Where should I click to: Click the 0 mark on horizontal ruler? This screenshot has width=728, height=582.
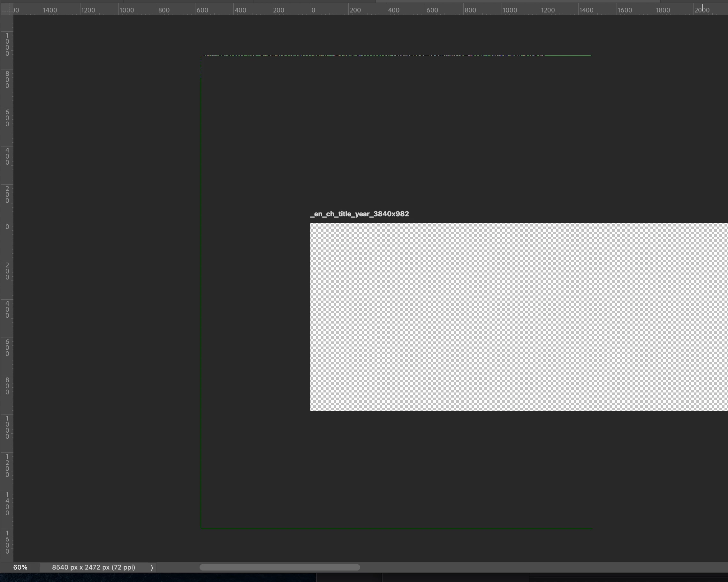click(313, 10)
